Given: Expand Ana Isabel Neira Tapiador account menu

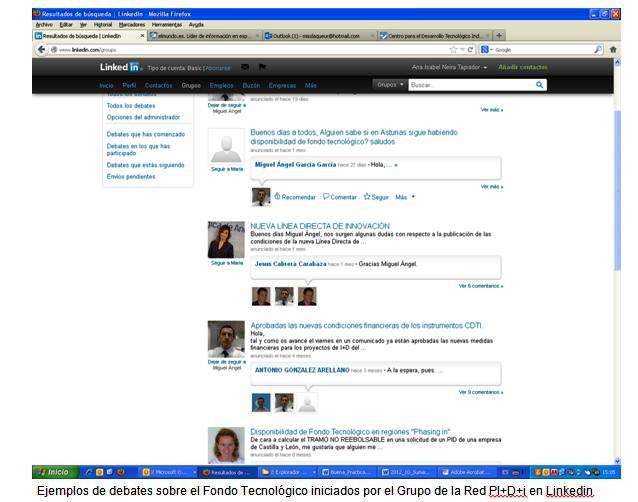Looking at the screenshot, I should (449, 67).
